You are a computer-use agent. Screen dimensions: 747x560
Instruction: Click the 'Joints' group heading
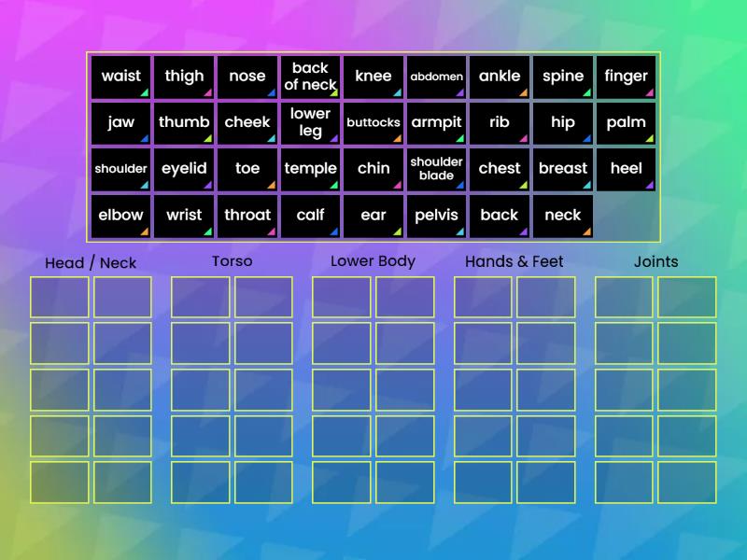(x=655, y=261)
